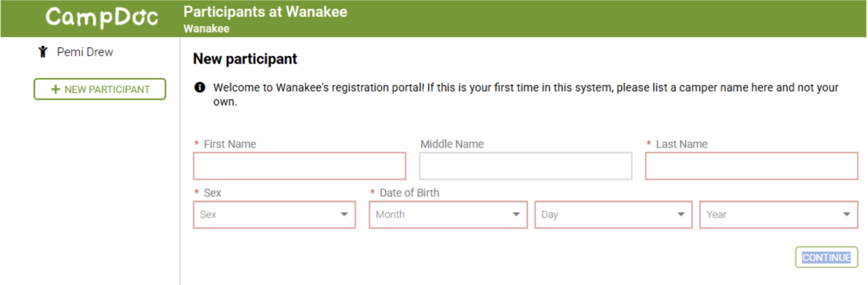Focus the First Name input field
868x285 pixels.
pyautogui.click(x=299, y=166)
